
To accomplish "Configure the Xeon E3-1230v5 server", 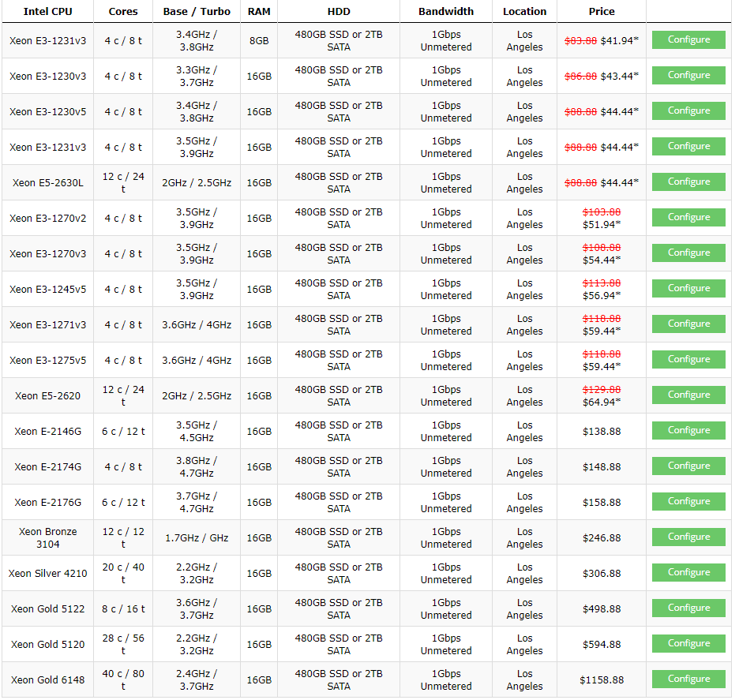I will pyautogui.click(x=688, y=110).
